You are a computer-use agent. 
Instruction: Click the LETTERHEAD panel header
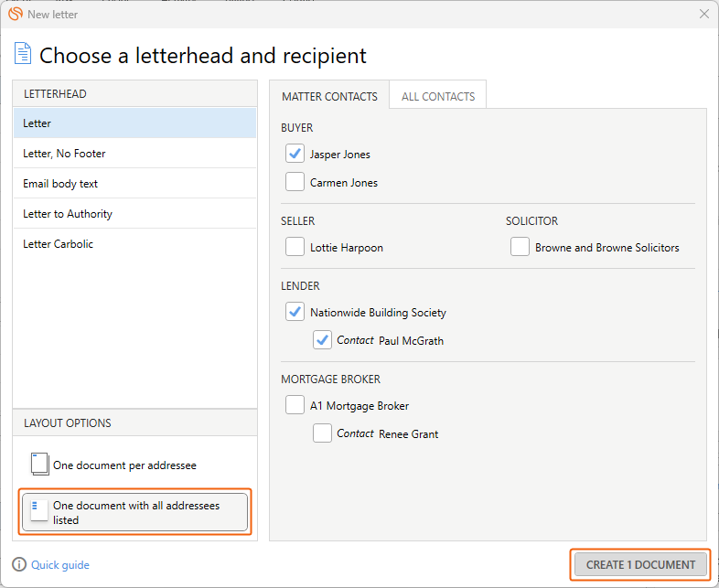click(134, 94)
